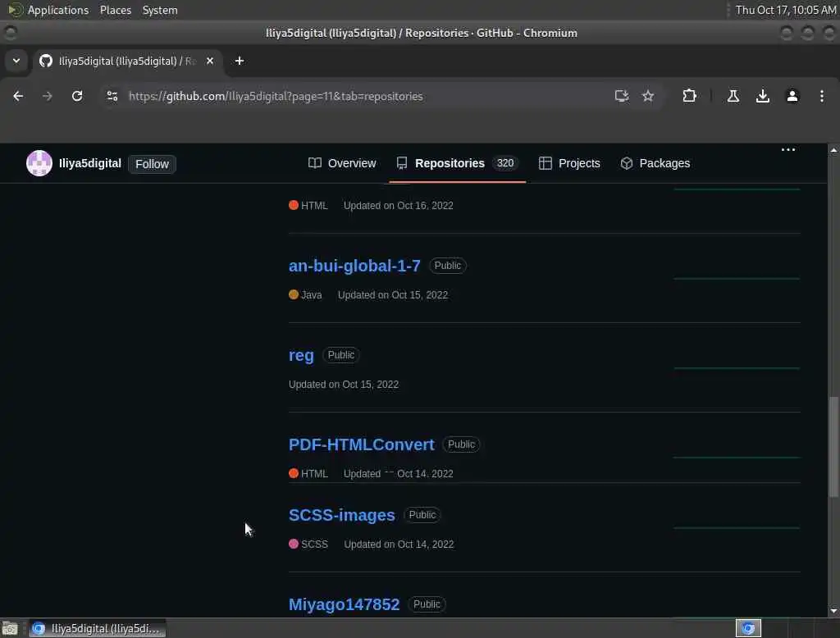
Task: Select the Repositories tab
Action: pyautogui.click(x=457, y=163)
